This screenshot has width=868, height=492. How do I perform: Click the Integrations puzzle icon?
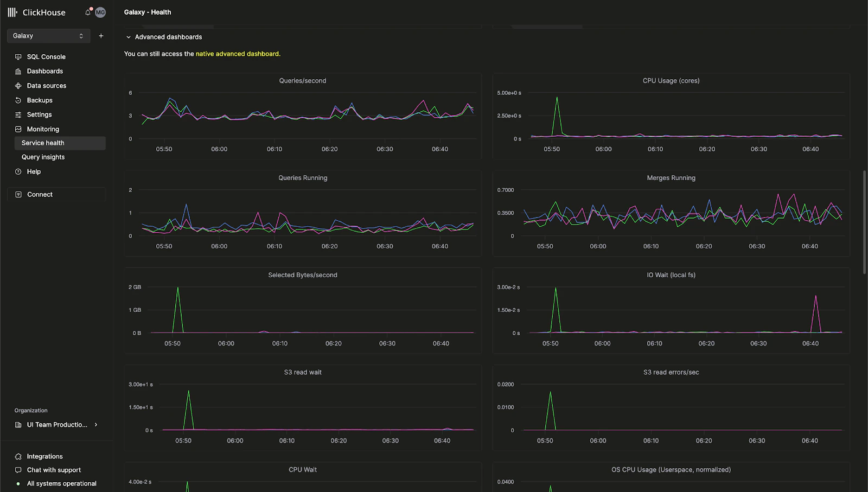(18, 457)
